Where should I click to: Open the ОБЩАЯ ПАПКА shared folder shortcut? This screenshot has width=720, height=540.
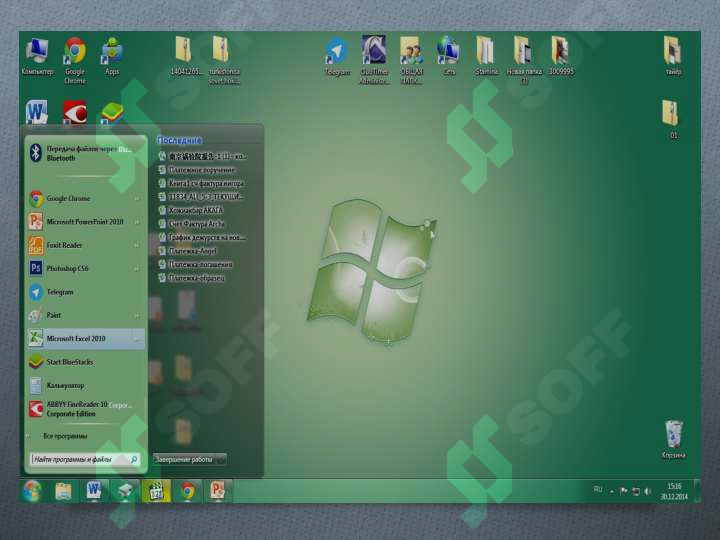pyautogui.click(x=411, y=60)
